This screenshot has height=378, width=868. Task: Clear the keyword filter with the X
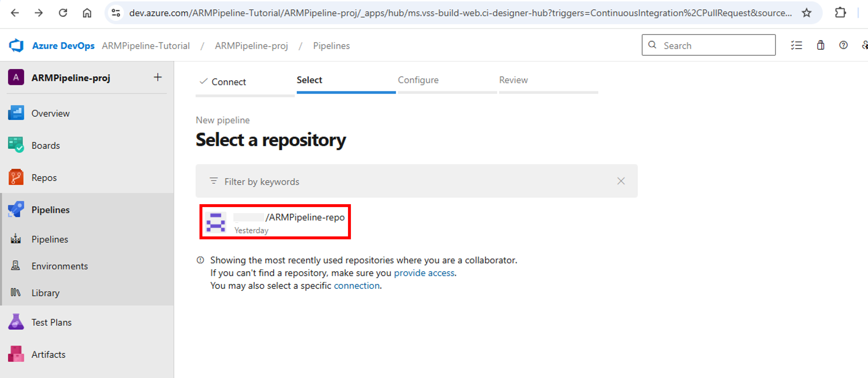621,181
